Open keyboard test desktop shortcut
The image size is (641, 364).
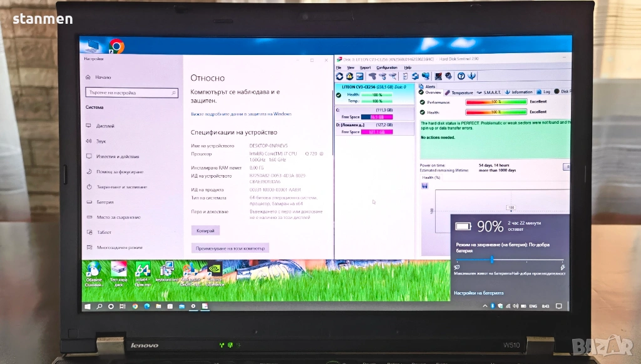pos(167,273)
